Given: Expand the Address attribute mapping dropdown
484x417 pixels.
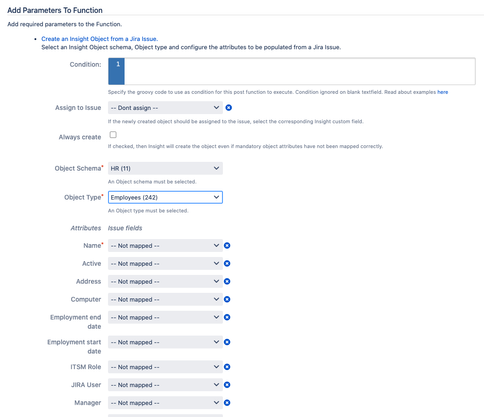Looking at the screenshot, I should pyautogui.click(x=165, y=282).
